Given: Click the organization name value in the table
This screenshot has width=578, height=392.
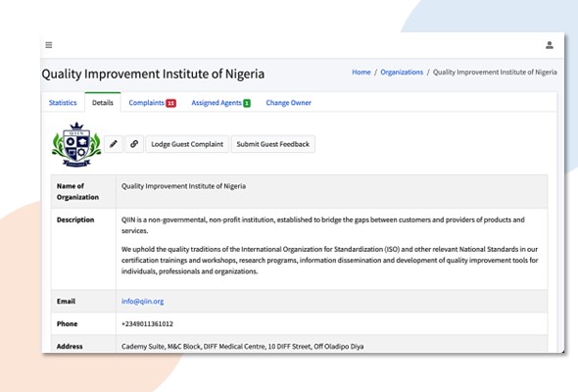Looking at the screenshot, I should (x=183, y=186).
